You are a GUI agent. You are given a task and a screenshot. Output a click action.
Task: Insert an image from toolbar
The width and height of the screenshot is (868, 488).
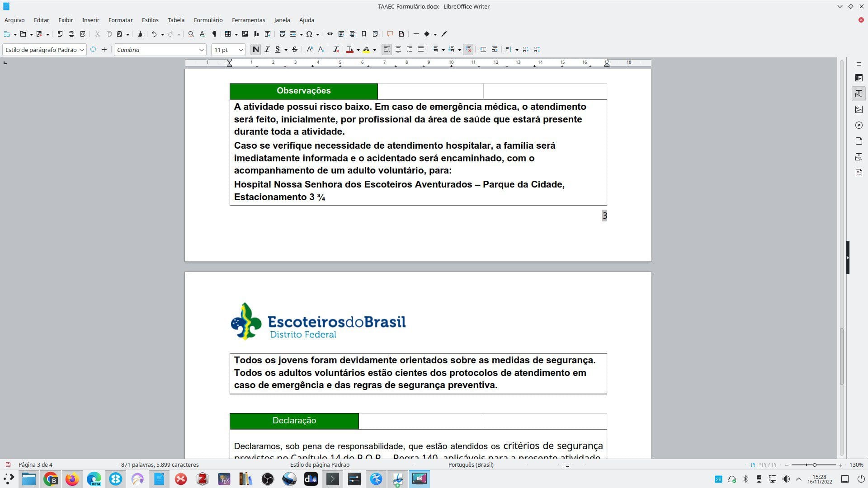pyautogui.click(x=245, y=34)
